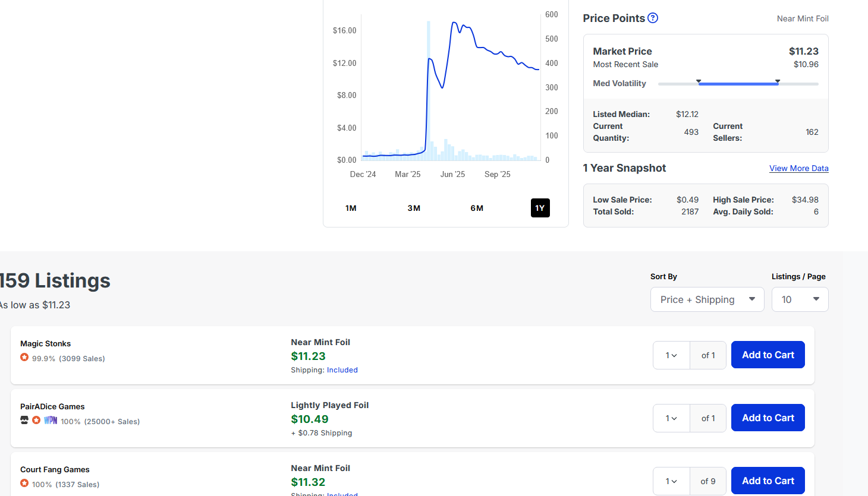868x496 pixels.
Task: Click left volatility range marker triangle
Action: (x=699, y=81)
